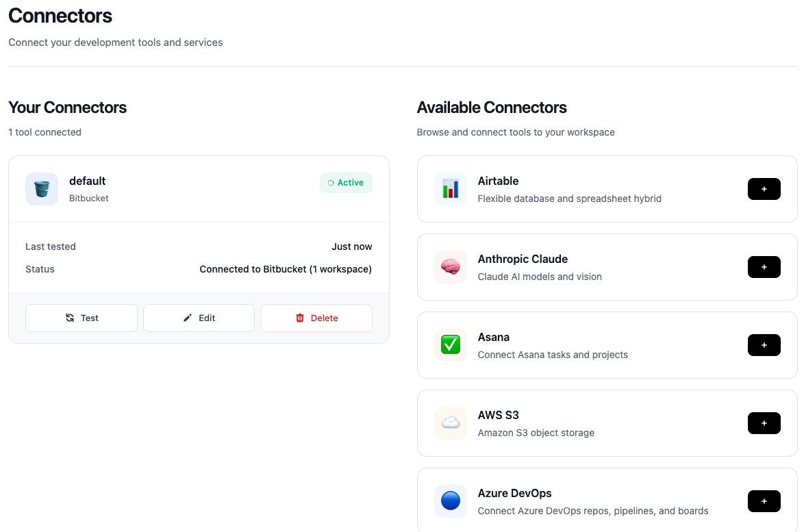Viewport: 804px width, 532px height.
Task: Select the Asana checkmark icon
Action: click(x=450, y=345)
